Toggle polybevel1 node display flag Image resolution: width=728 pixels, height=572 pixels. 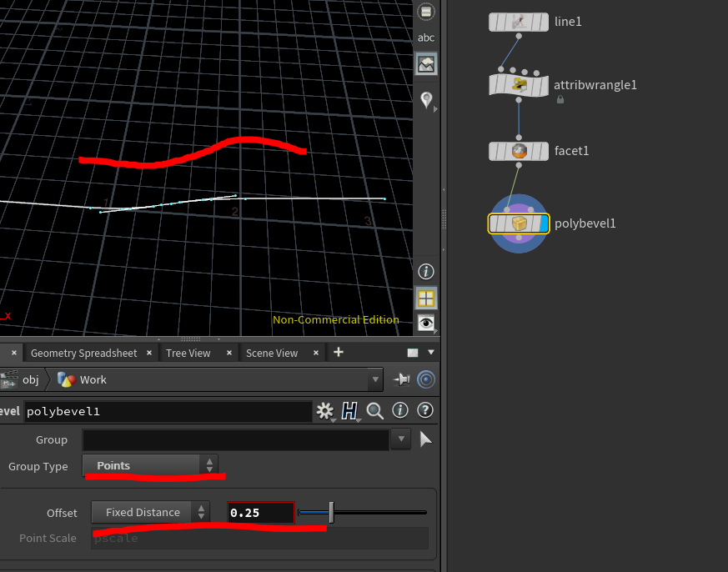(x=545, y=223)
